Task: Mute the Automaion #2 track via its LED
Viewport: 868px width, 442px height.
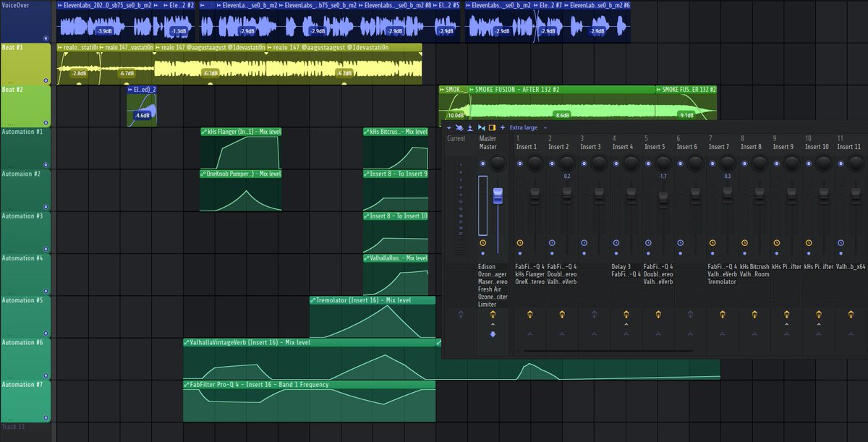Action: pos(46,206)
